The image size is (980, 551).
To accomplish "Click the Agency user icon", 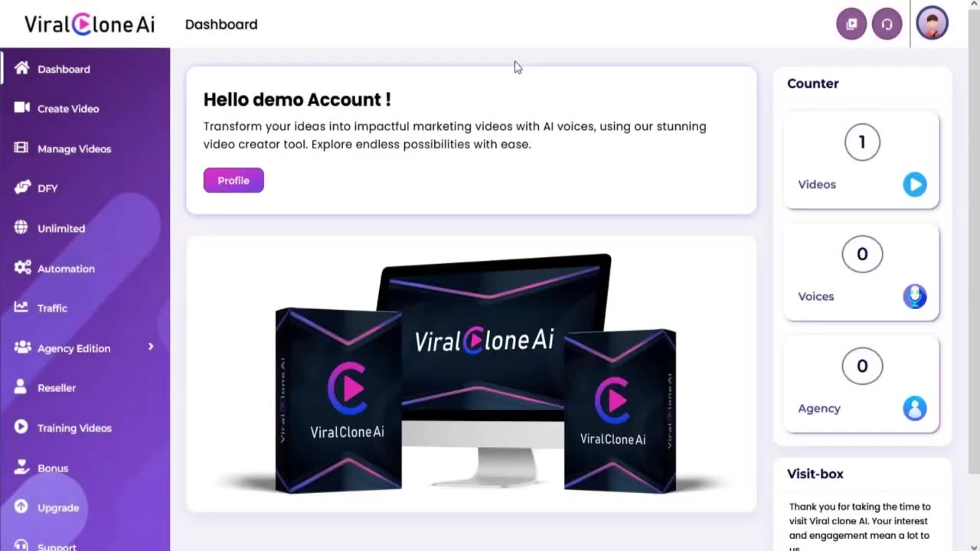I will 914,408.
